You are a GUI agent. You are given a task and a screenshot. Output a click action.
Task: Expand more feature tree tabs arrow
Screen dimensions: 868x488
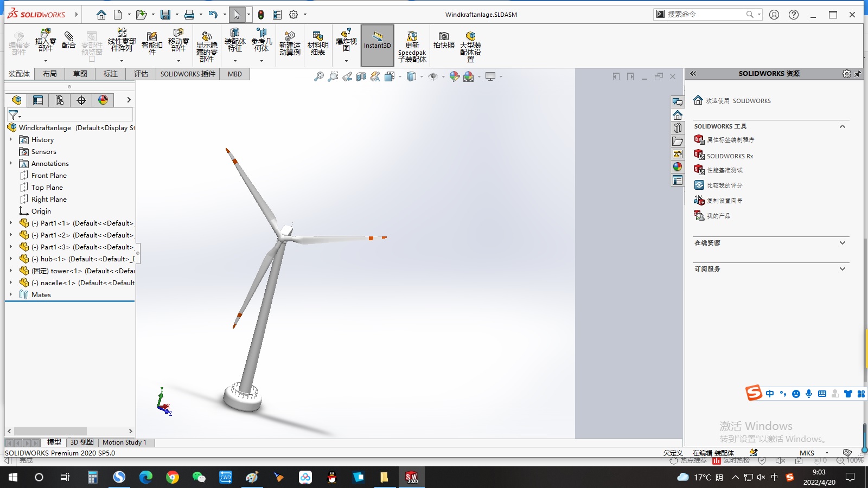[129, 100]
